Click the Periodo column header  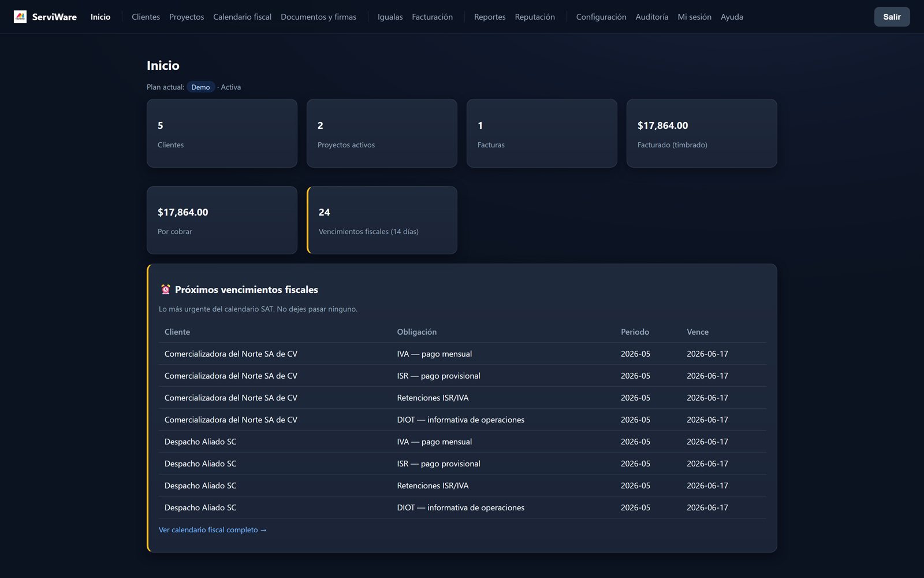(x=635, y=332)
